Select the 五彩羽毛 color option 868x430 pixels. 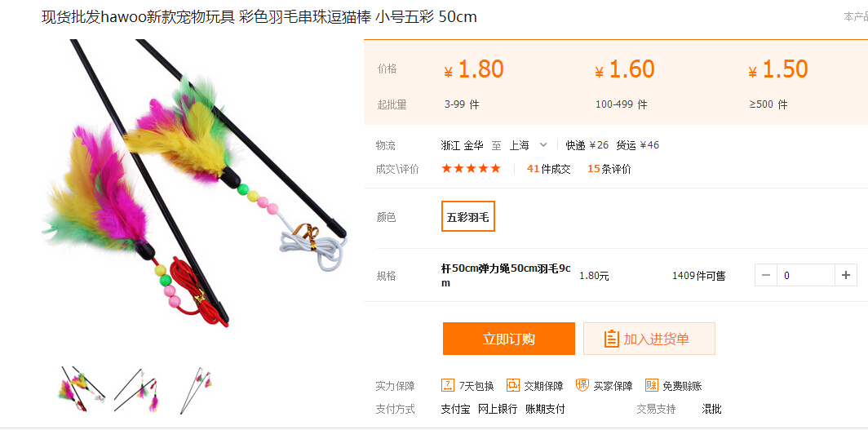click(x=467, y=216)
